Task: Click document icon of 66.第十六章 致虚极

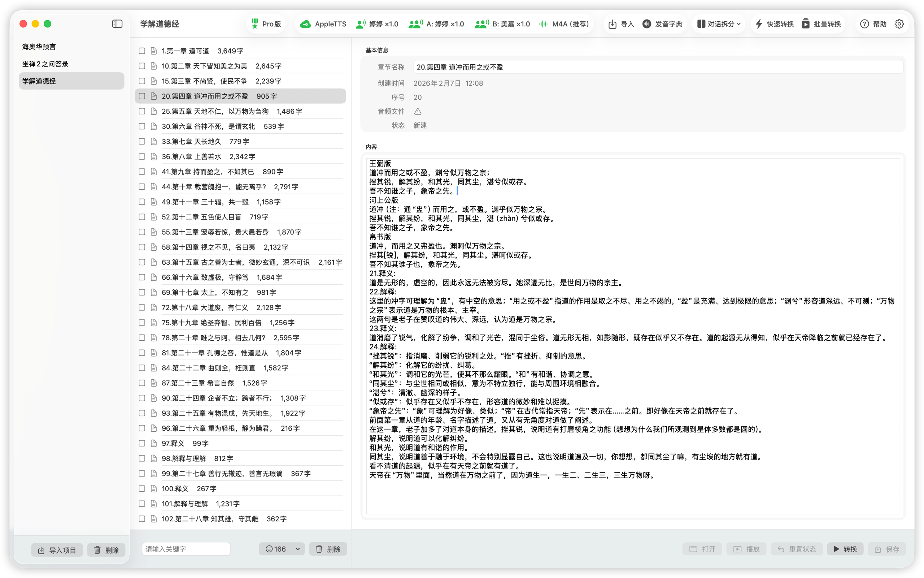Action: coord(154,277)
